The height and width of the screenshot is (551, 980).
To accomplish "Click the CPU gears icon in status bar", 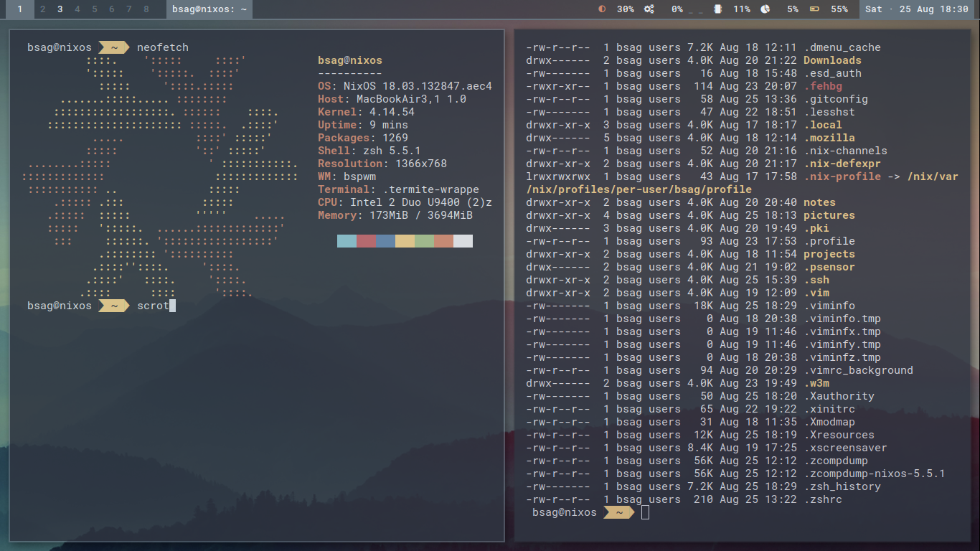I will click(649, 9).
